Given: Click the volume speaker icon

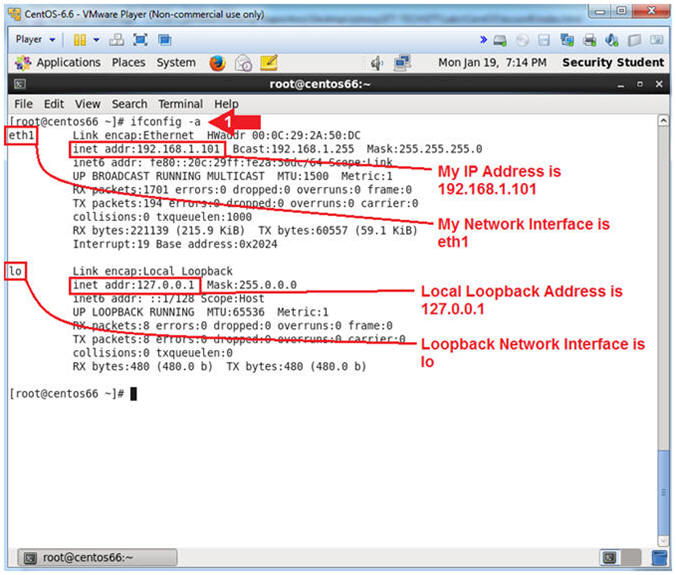Looking at the screenshot, I should pos(377,63).
